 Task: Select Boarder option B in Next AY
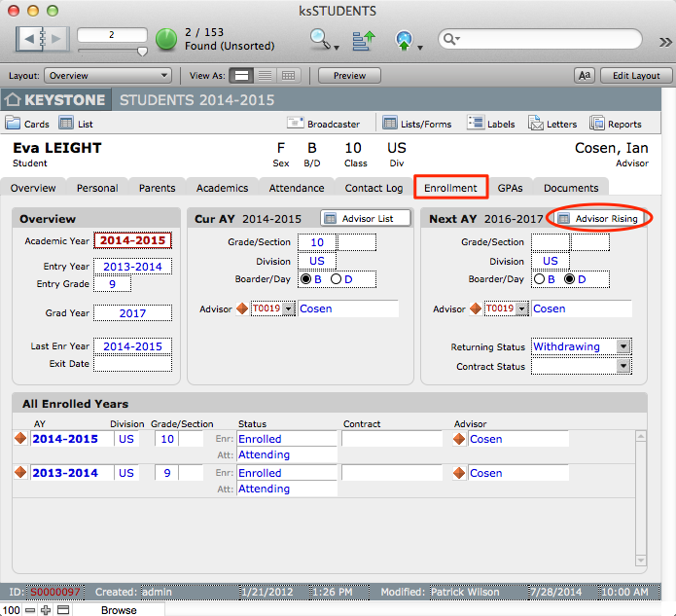540,279
